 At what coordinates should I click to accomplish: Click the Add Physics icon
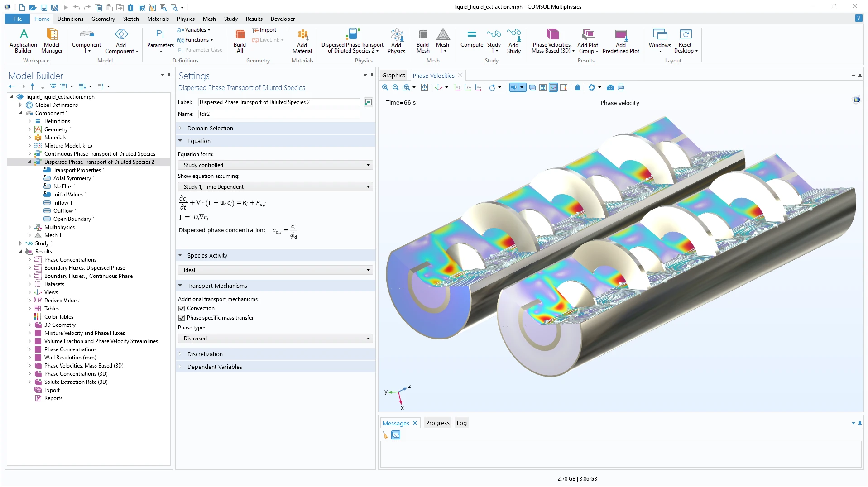pyautogui.click(x=396, y=40)
